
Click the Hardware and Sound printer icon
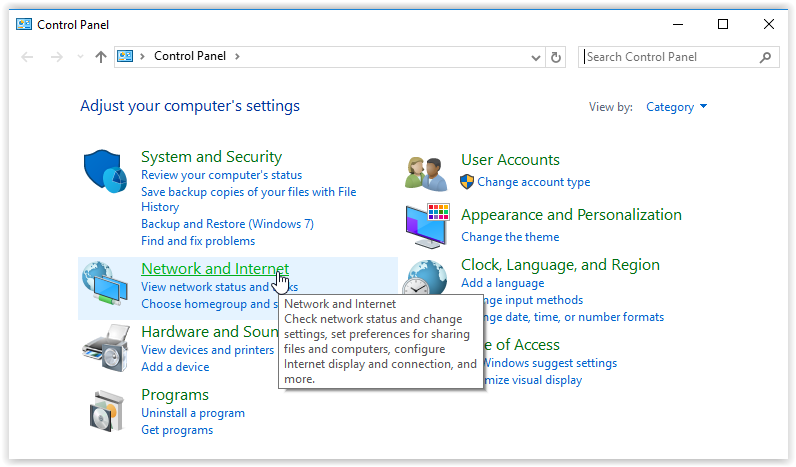click(x=104, y=347)
